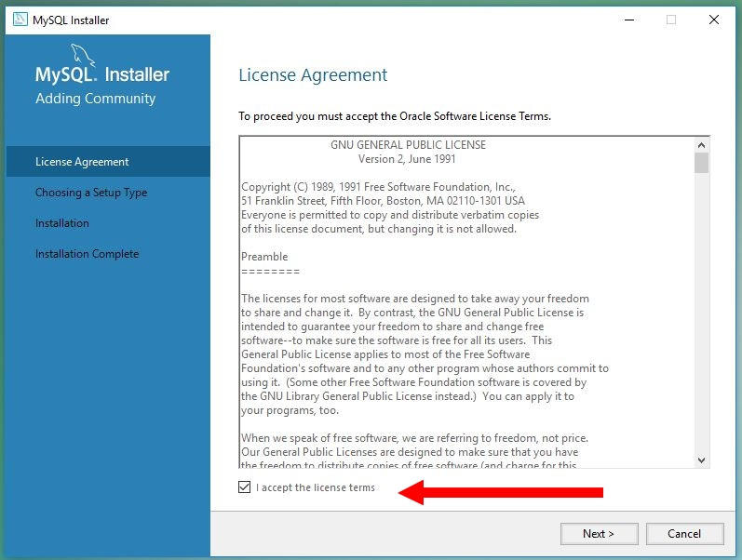742x560 pixels.
Task: Click the license text scroll down arrow
Action: [x=701, y=460]
